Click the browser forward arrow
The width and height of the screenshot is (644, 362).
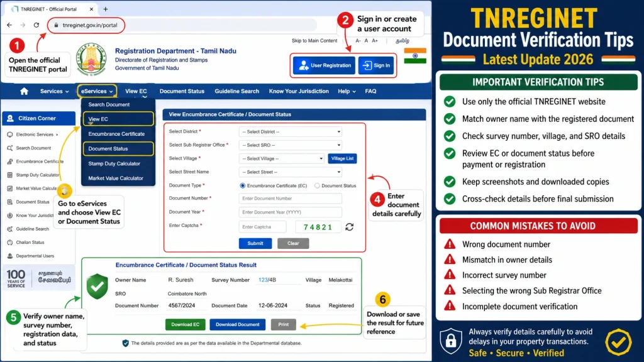click(x=23, y=25)
